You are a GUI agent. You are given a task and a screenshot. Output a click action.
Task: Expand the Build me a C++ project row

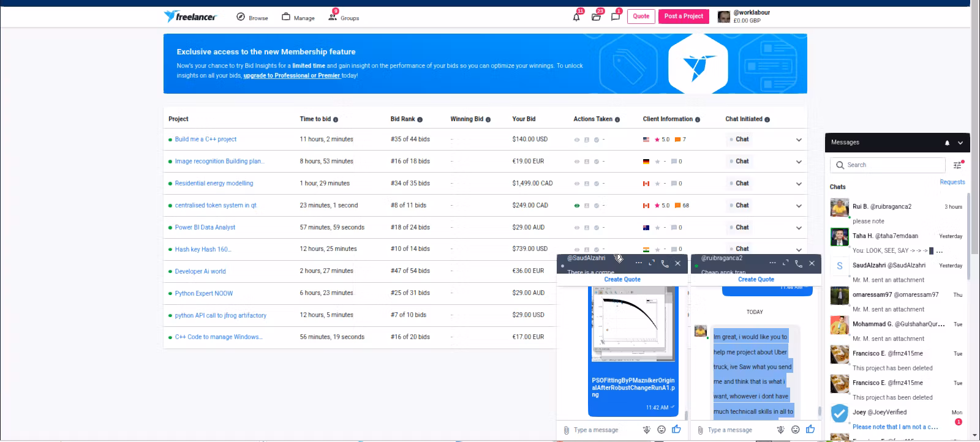click(799, 140)
